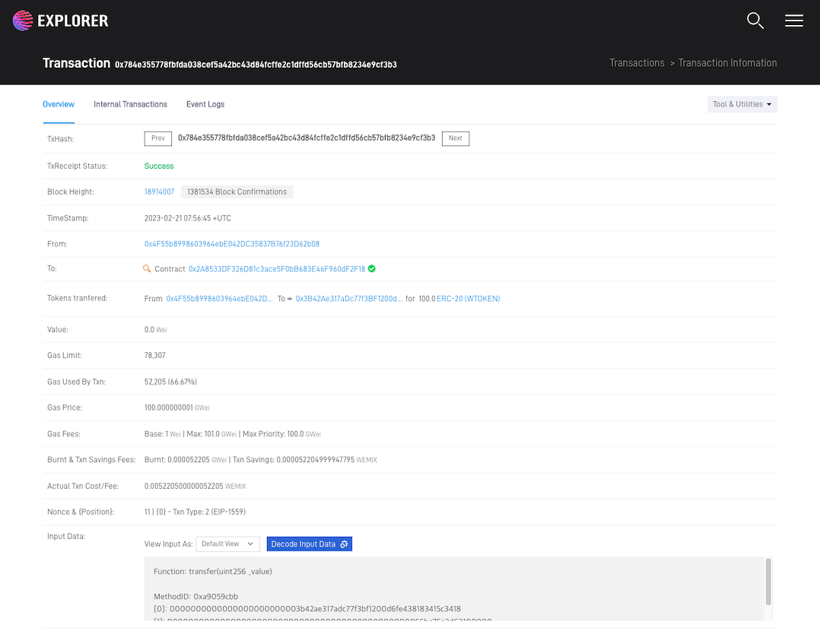Open block height 18914007 link
This screenshot has width=820, height=644.
pyautogui.click(x=159, y=192)
